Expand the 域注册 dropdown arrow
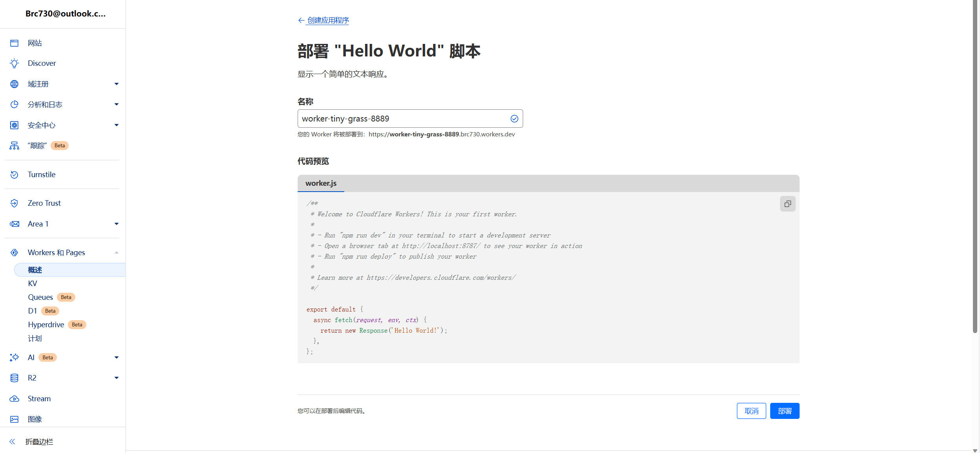 [116, 84]
